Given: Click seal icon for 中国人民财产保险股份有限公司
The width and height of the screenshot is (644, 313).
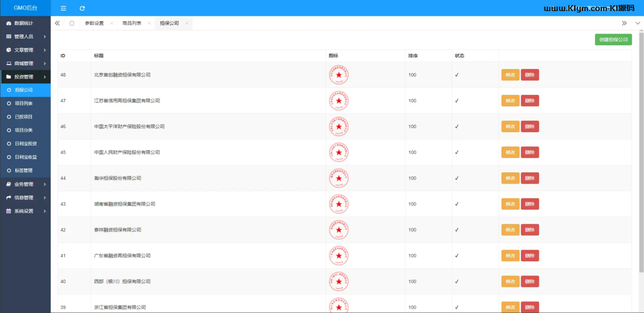Looking at the screenshot, I should tap(339, 152).
